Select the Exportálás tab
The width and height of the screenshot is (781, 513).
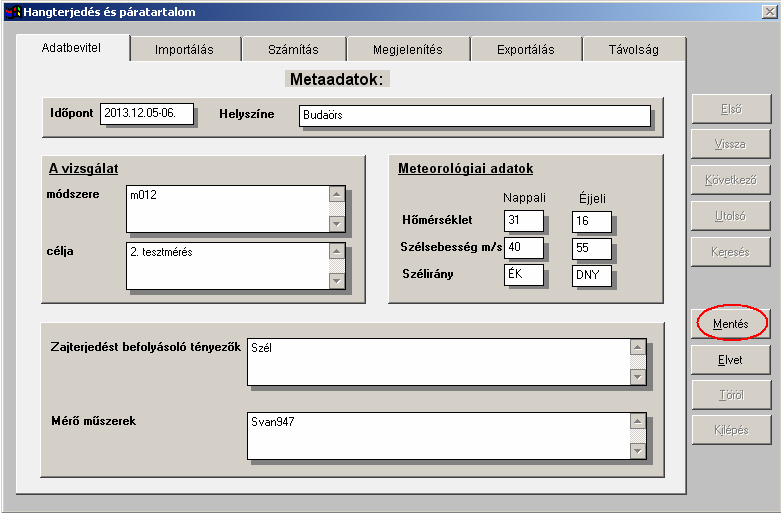coord(526,50)
